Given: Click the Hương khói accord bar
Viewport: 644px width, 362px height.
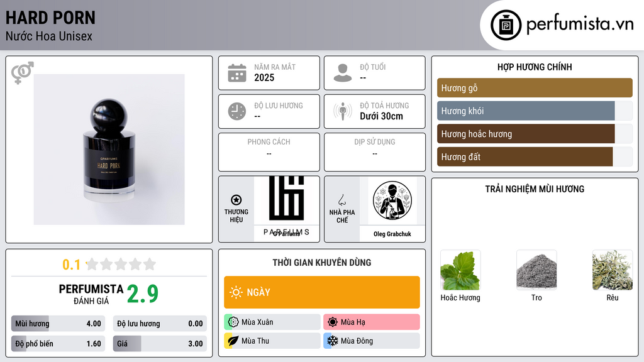Looking at the screenshot, I should pyautogui.click(x=535, y=111).
